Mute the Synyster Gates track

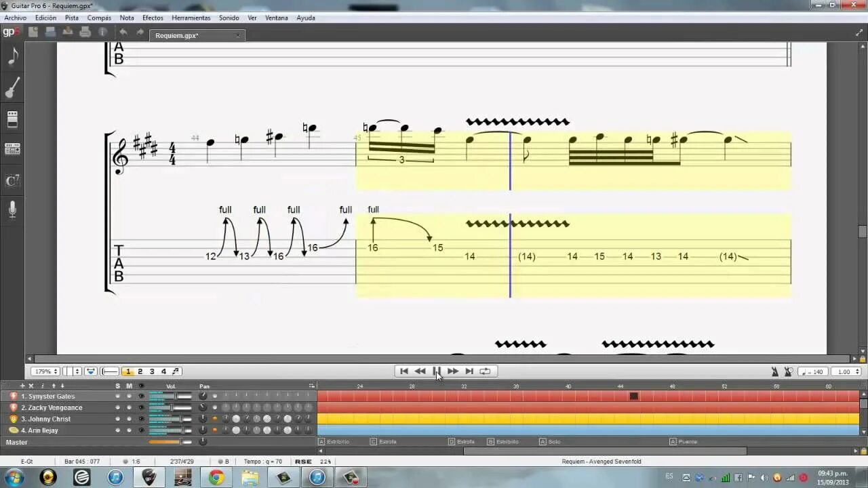pos(129,396)
